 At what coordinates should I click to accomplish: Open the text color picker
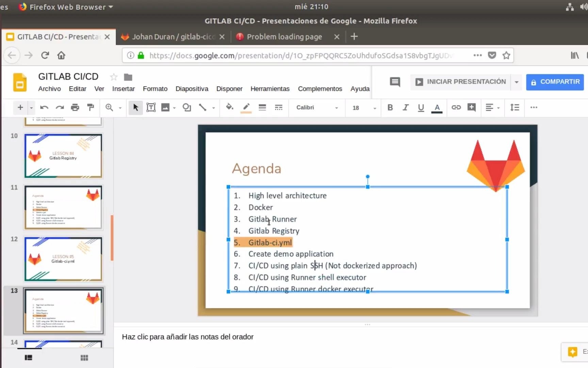[437, 108]
